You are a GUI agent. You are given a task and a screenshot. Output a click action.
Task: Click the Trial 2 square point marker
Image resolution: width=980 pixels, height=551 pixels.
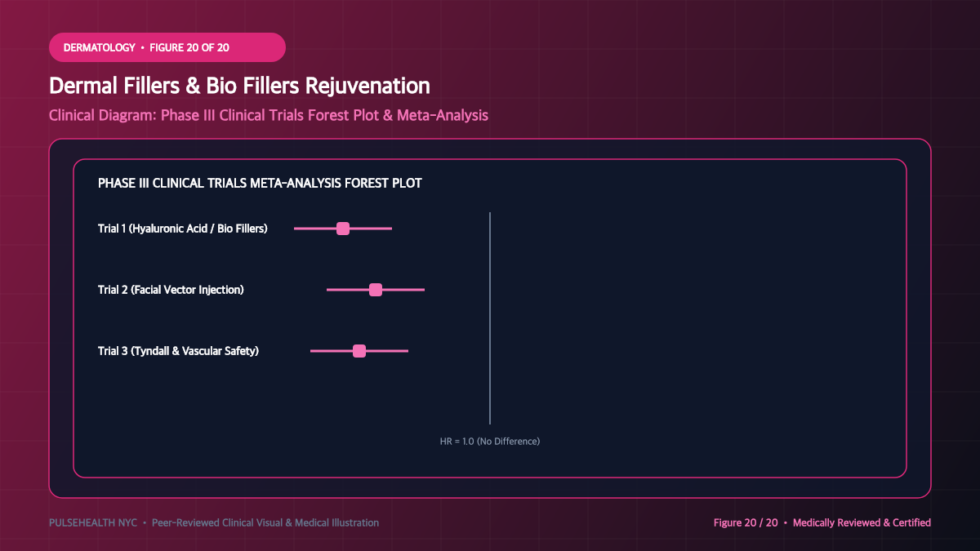[x=376, y=290]
